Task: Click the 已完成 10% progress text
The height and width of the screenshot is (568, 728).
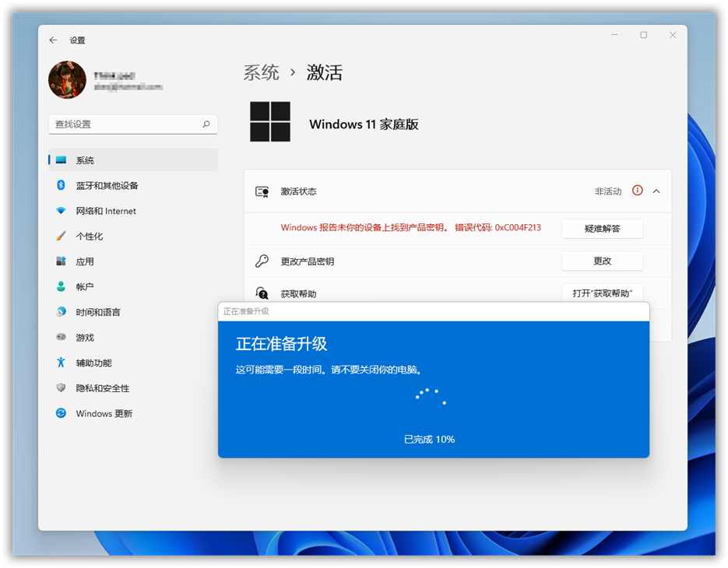Action: [430, 439]
